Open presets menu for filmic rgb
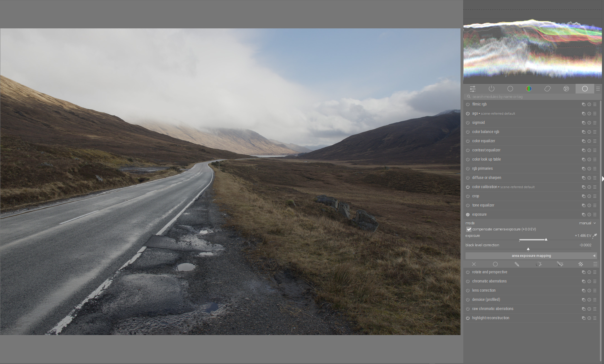 click(x=595, y=104)
